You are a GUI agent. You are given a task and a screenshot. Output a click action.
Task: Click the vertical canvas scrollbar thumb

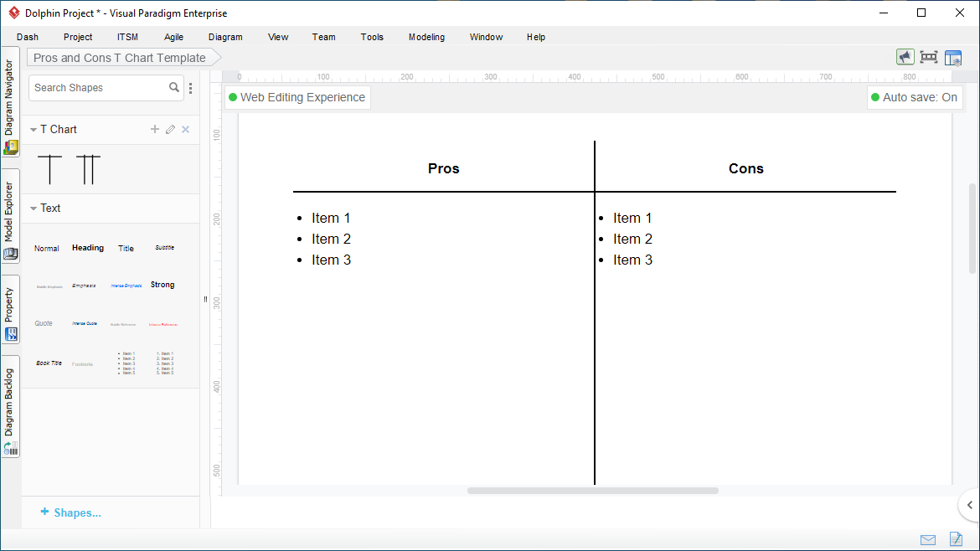(972, 228)
